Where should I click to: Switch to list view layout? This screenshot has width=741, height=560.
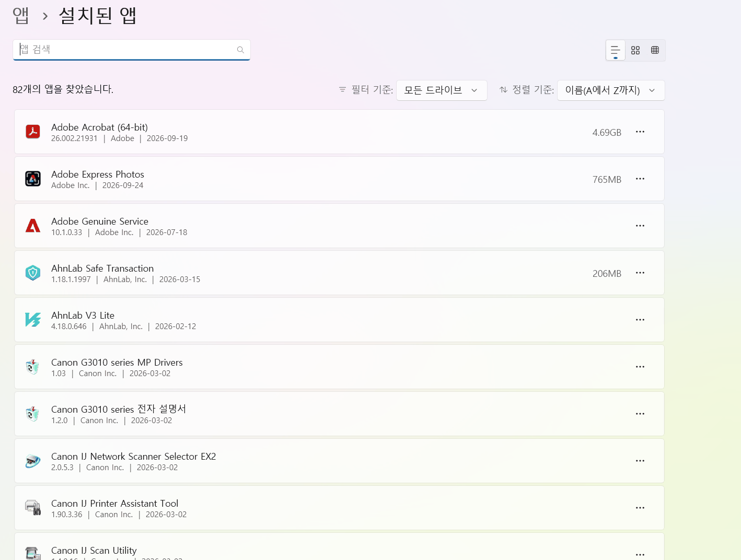tap(616, 51)
